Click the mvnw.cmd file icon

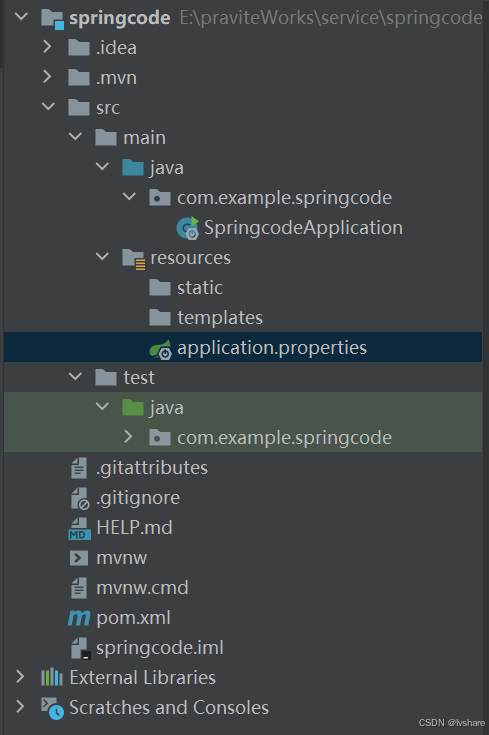pyautogui.click(x=79, y=588)
